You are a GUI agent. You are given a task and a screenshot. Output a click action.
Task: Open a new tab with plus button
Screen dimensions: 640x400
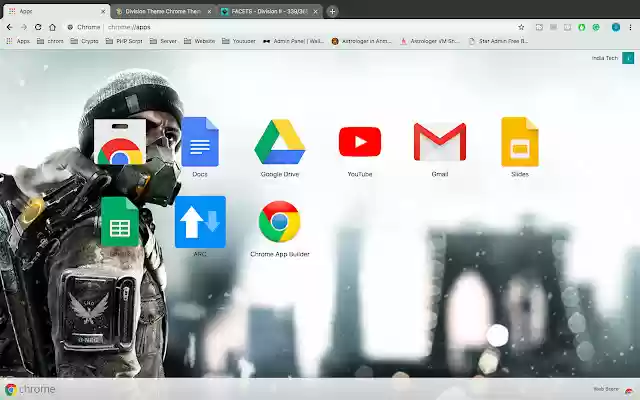[332, 11]
